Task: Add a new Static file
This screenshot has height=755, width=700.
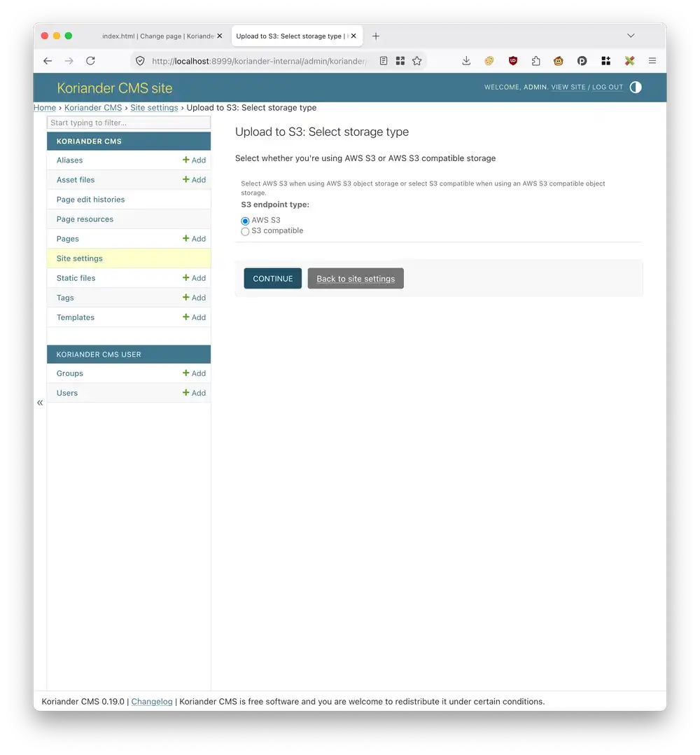Action: pyautogui.click(x=195, y=278)
